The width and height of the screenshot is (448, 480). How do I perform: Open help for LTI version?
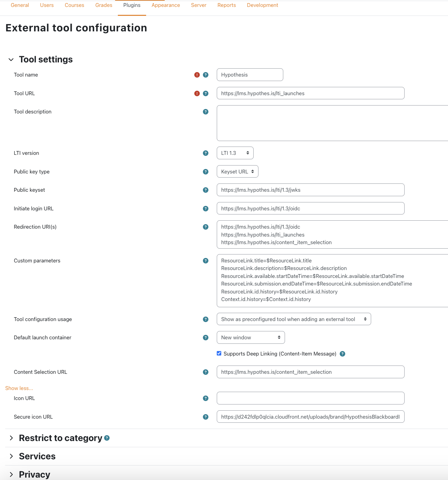coord(206,153)
